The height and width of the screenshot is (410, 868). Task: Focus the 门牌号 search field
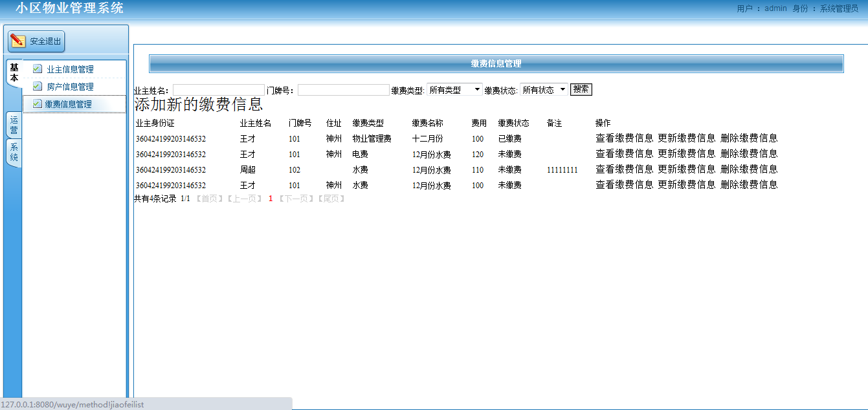(x=344, y=90)
